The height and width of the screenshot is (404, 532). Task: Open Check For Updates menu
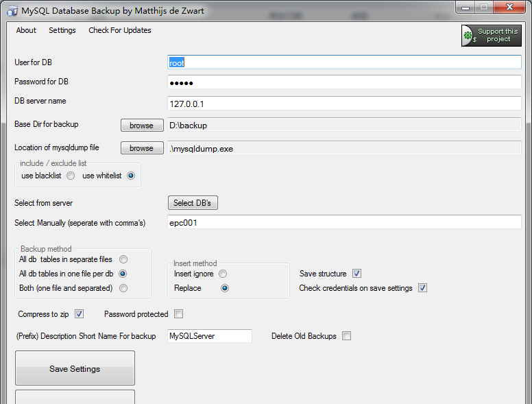[120, 30]
